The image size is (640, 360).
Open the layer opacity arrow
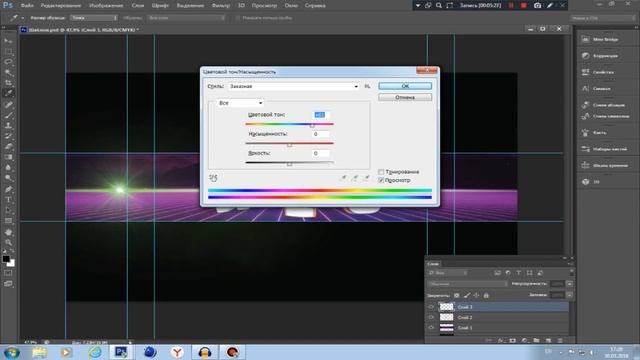click(x=569, y=284)
